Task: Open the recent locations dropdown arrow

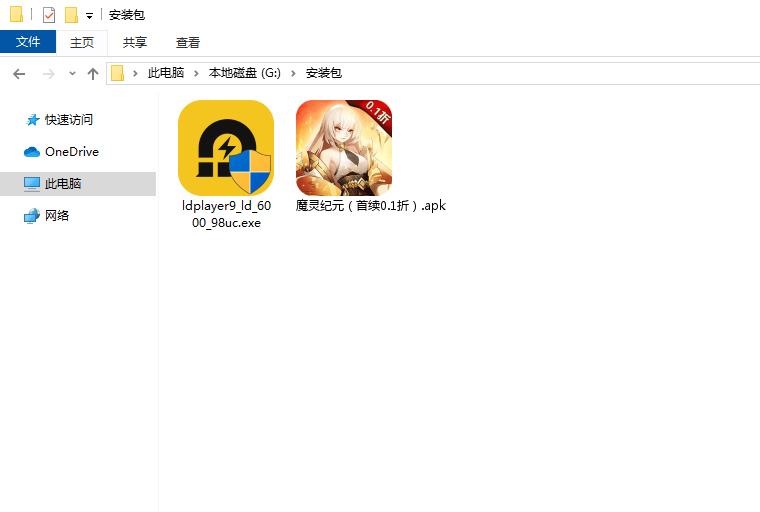Action: pyautogui.click(x=72, y=74)
